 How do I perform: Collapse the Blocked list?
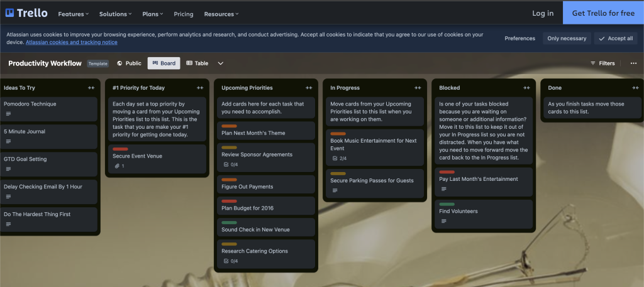pos(526,88)
